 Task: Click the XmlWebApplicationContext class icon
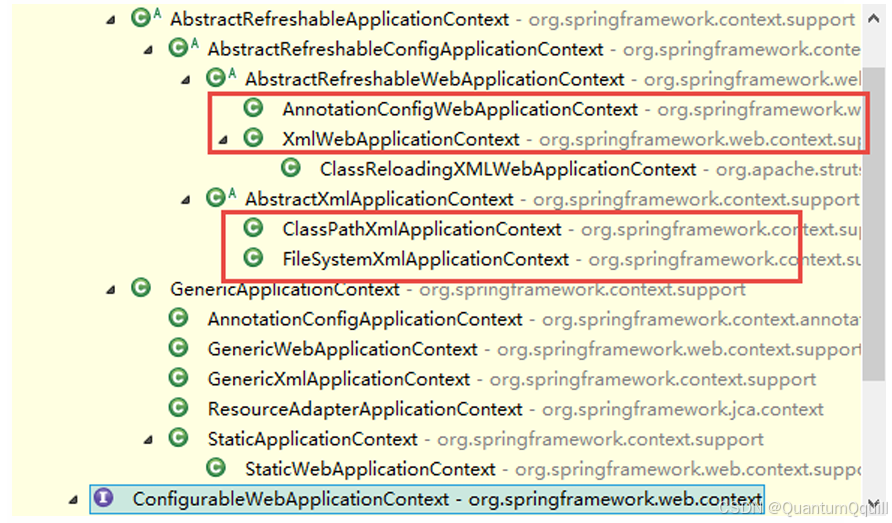[253, 138]
